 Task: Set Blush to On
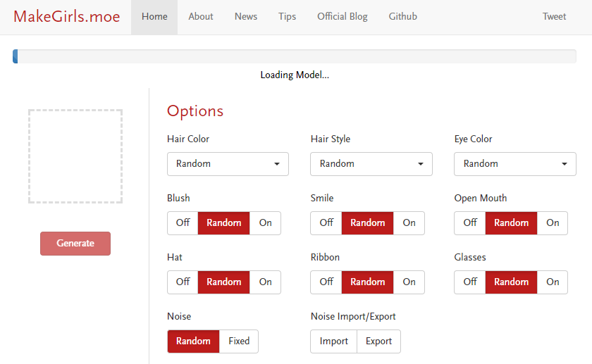click(265, 223)
